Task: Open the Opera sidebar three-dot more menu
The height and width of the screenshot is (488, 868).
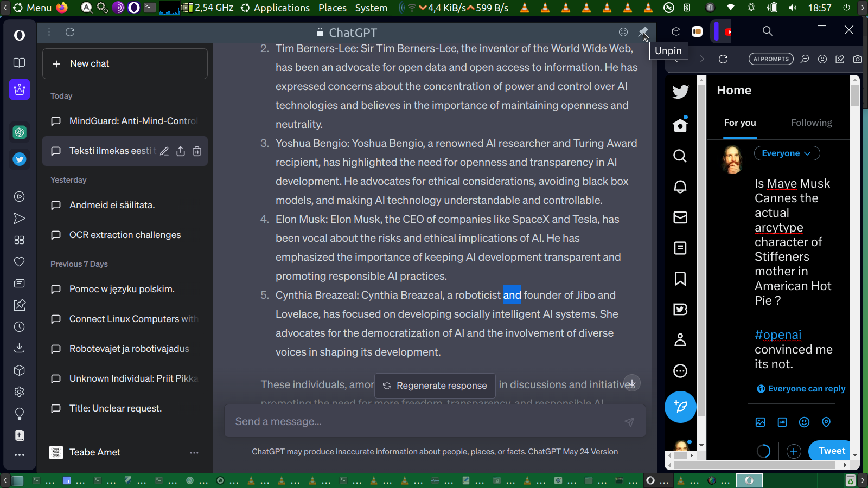Action: (x=20, y=455)
